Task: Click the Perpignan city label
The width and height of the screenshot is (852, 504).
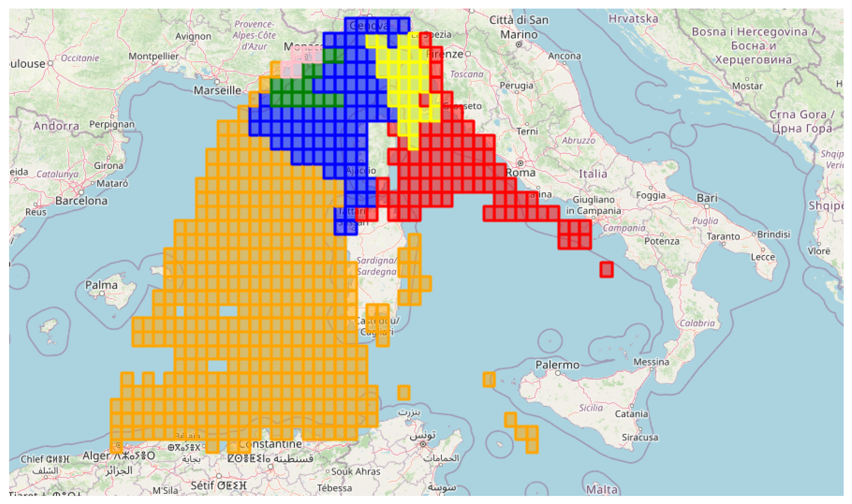Action: click(x=112, y=124)
